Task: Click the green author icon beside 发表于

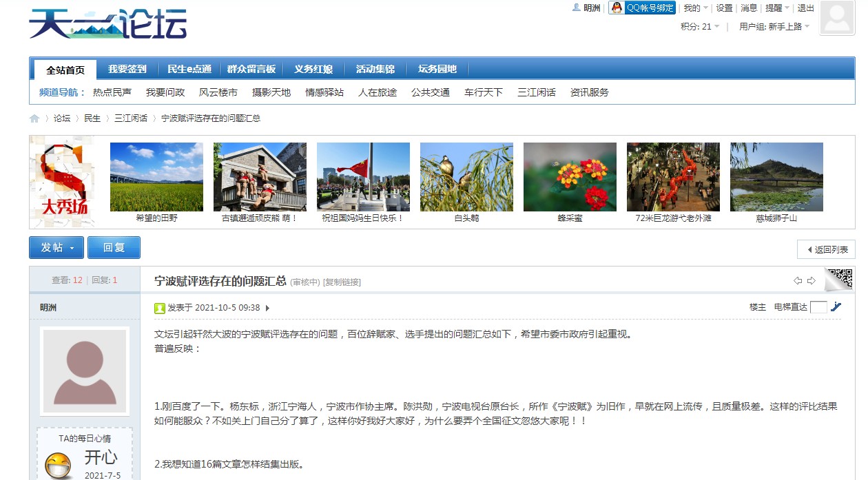Action: (160, 308)
